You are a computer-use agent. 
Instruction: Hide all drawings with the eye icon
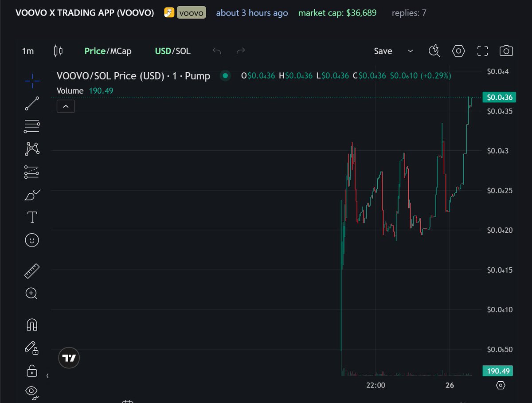31,392
